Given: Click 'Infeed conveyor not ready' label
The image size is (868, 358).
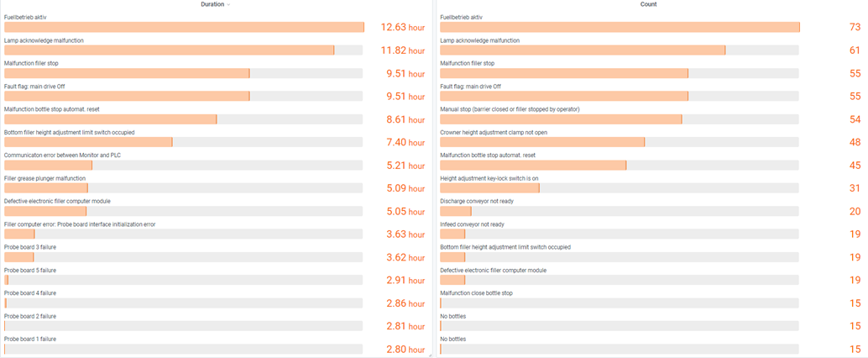Looking at the screenshot, I should (473, 224).
